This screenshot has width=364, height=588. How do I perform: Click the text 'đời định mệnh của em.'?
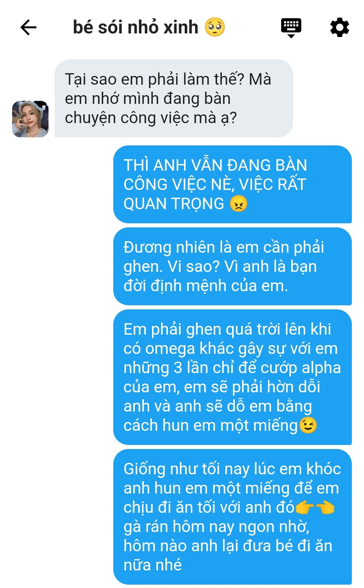coord(206,286)
